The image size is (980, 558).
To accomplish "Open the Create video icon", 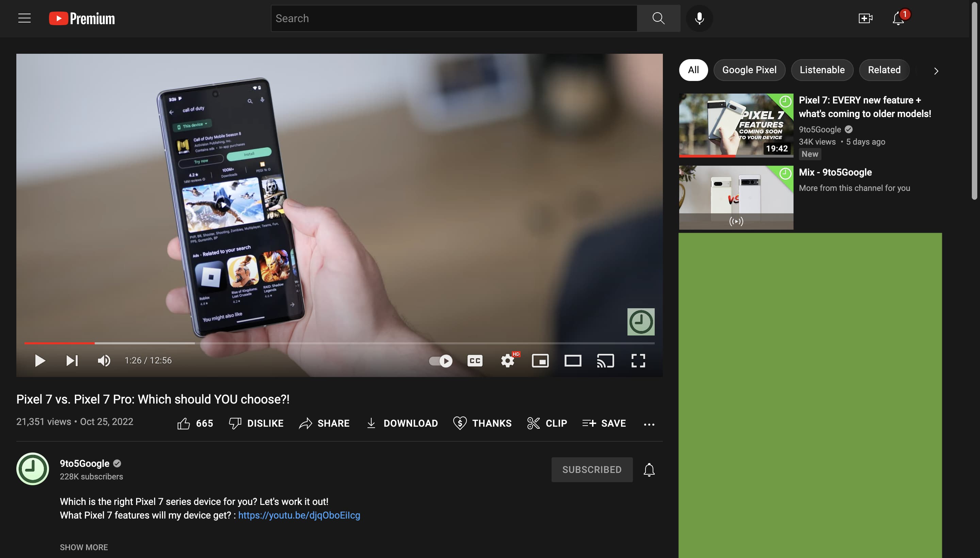I will click(865, 18).
